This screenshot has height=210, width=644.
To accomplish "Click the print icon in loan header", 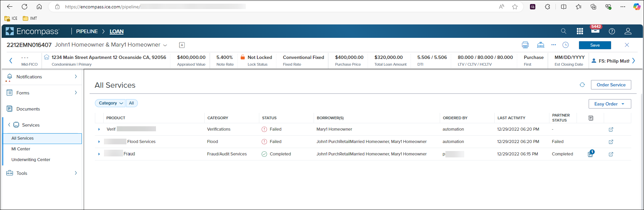I will (525, 45).
